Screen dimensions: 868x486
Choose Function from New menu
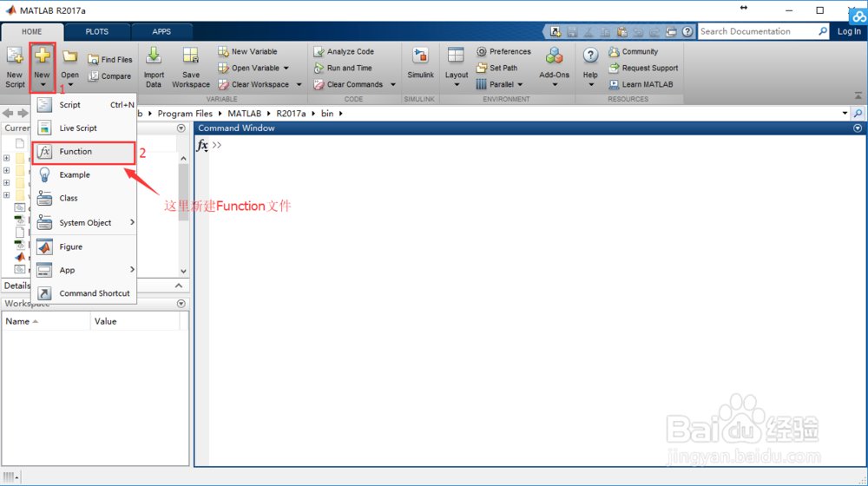83,152
